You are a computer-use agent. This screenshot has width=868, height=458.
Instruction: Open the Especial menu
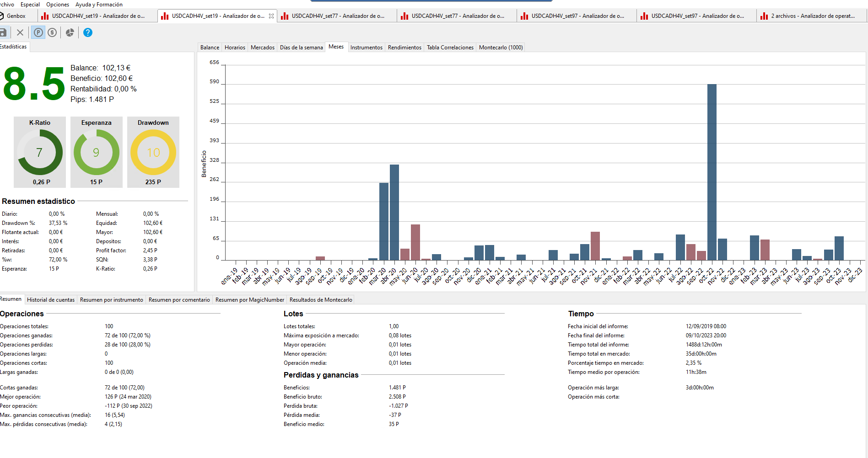(x=30, y=5)
